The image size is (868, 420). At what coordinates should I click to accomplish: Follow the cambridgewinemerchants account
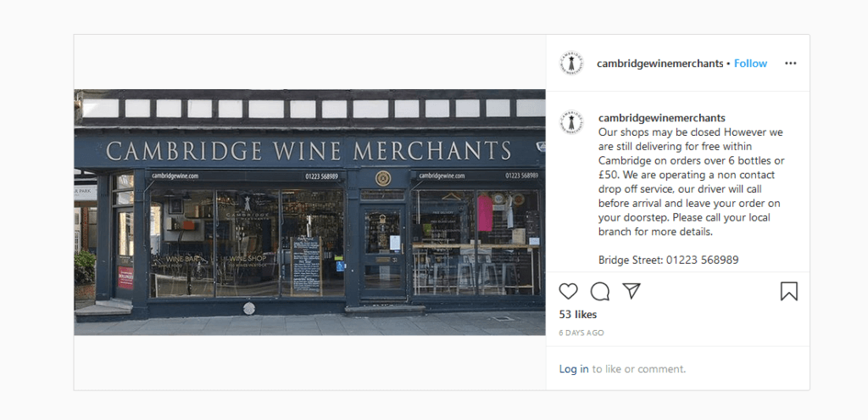pyautogui.click(x=750, y=64)
